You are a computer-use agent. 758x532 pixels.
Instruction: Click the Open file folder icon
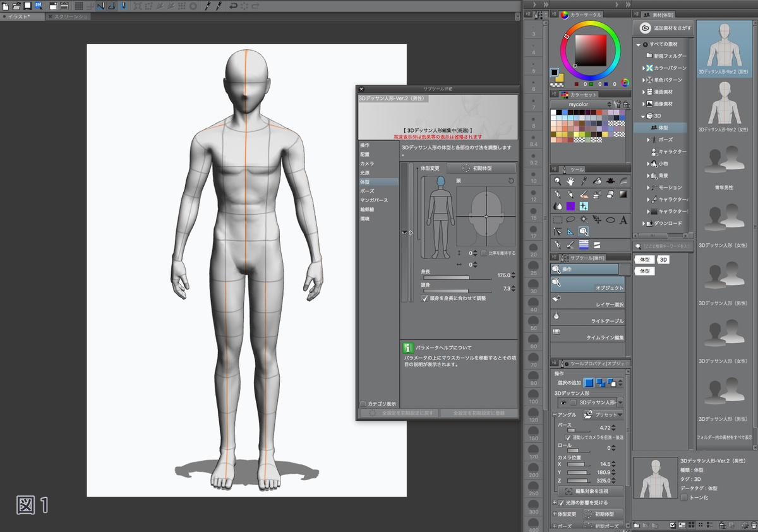[x=16, y=6]
